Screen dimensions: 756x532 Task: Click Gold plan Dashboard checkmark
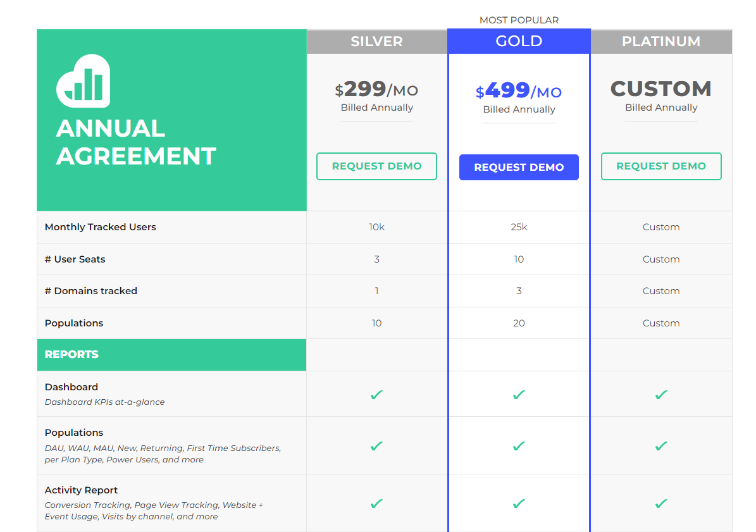[519, 395]
